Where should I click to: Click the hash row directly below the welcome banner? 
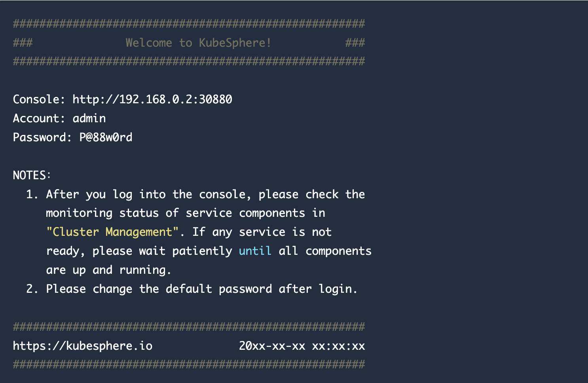coord(189,61)
